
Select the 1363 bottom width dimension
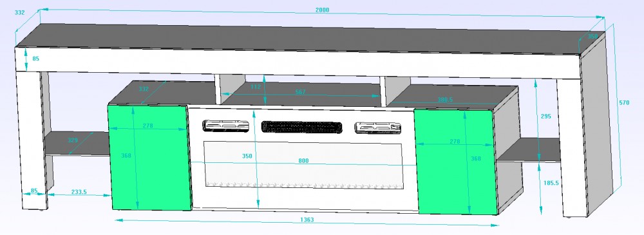coord(307,220)
